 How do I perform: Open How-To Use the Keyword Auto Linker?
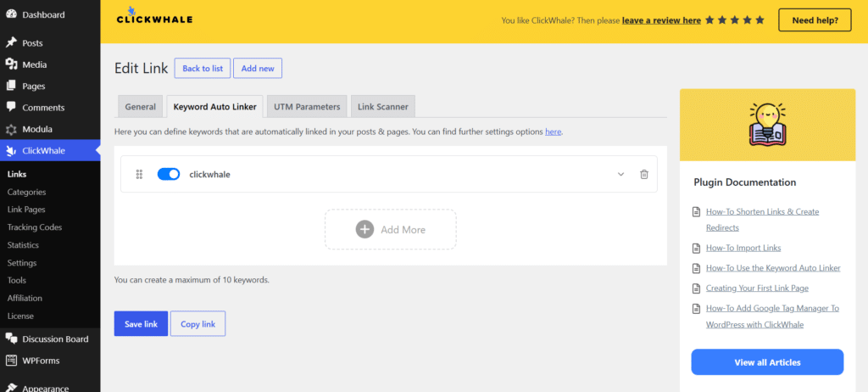coord(773,268)
